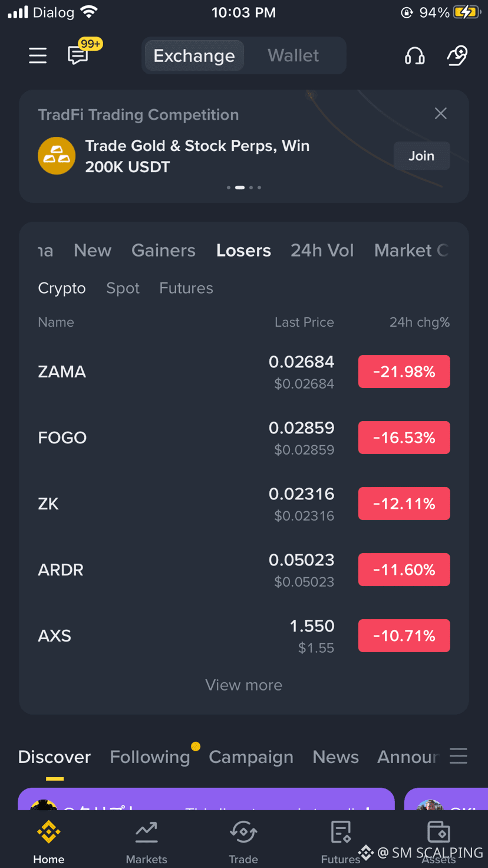Image resolution: width=488 pixels, height=868 pixels.
Task: Click the gold bars competition icon
Action: tap(57, 156)
